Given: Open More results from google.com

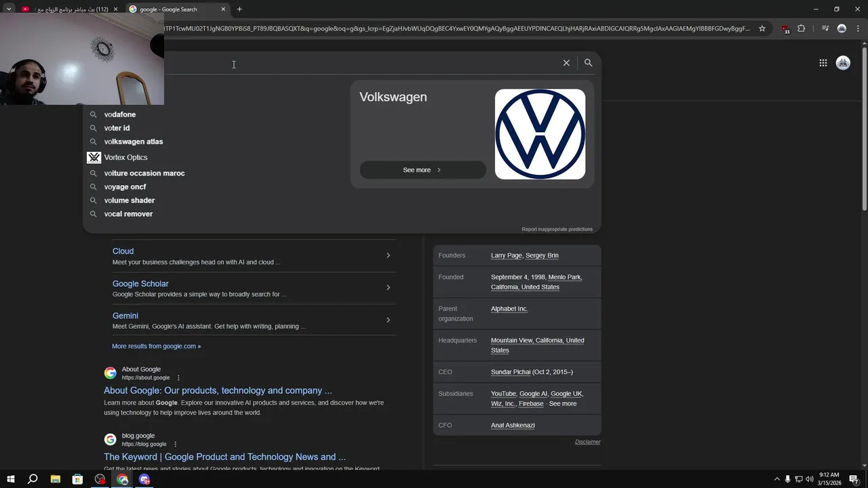Looking at the screenshot, I should (156, 346).
